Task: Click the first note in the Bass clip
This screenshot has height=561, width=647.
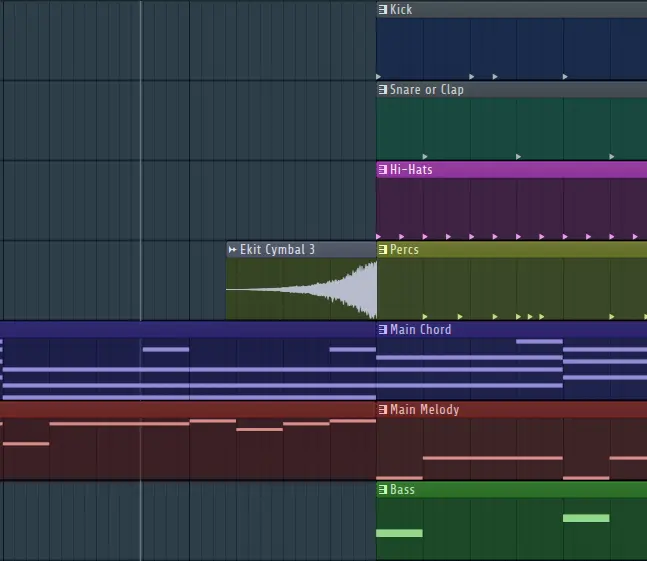Action: click(x=399, y=533)
